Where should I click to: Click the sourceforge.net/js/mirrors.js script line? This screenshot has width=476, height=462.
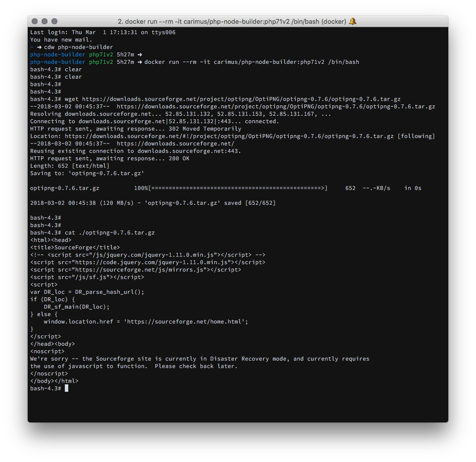pyautogui.click(x=136, y=270)
